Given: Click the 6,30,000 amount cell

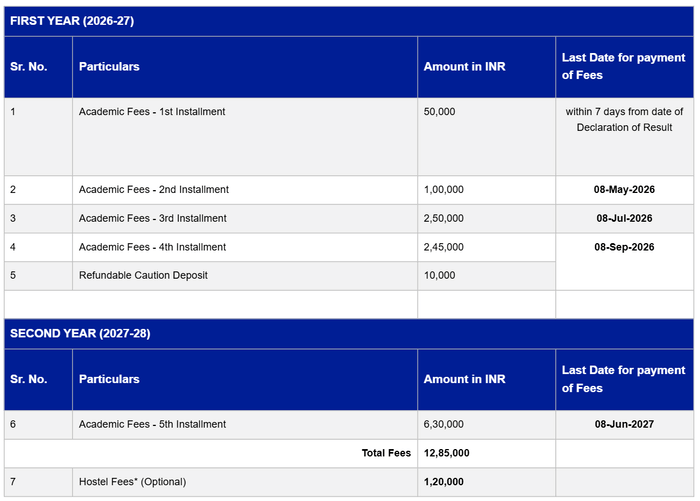Looking at the screenshot, I should [x=444, y=424].
